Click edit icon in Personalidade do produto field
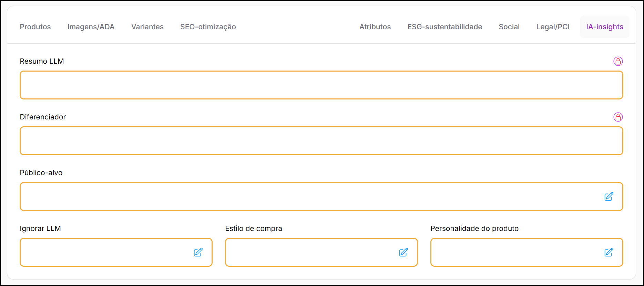Viewport: 644px width, 286px height. coord(609,252)
